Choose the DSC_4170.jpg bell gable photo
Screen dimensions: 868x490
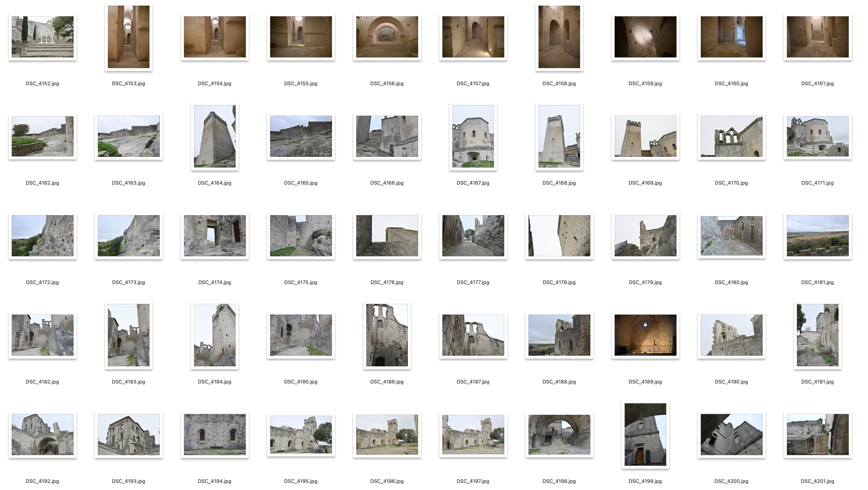pos(731,136)
